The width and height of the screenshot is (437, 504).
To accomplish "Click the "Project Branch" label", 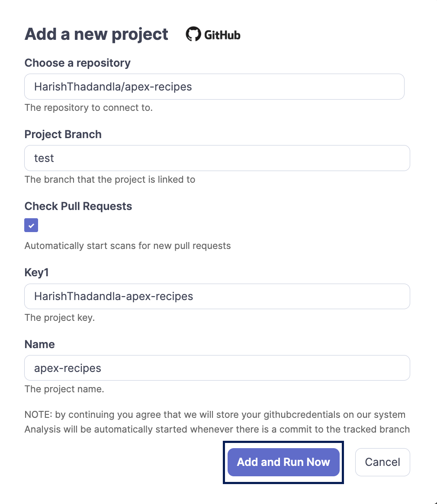I will (63, 134).
